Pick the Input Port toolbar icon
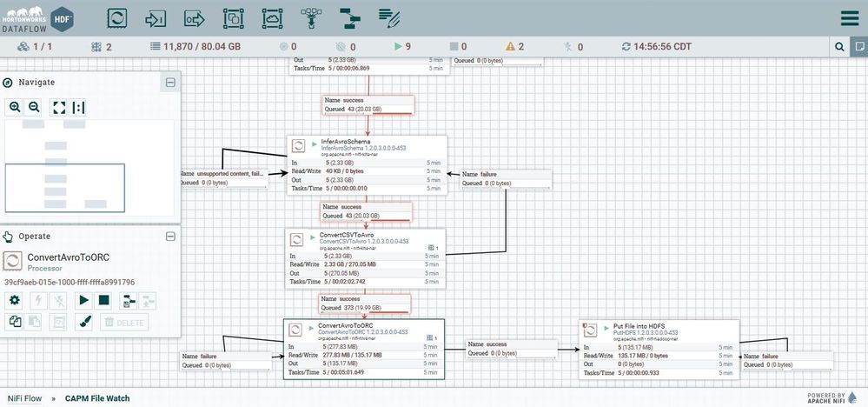The width and height of the screenshot is (868, 407). [156, 17]
